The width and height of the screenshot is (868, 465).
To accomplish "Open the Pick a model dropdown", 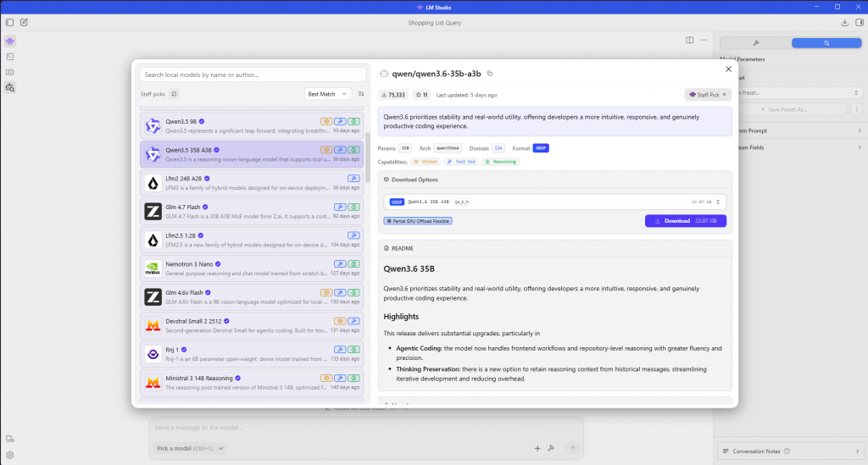I will tap(190, 448).
